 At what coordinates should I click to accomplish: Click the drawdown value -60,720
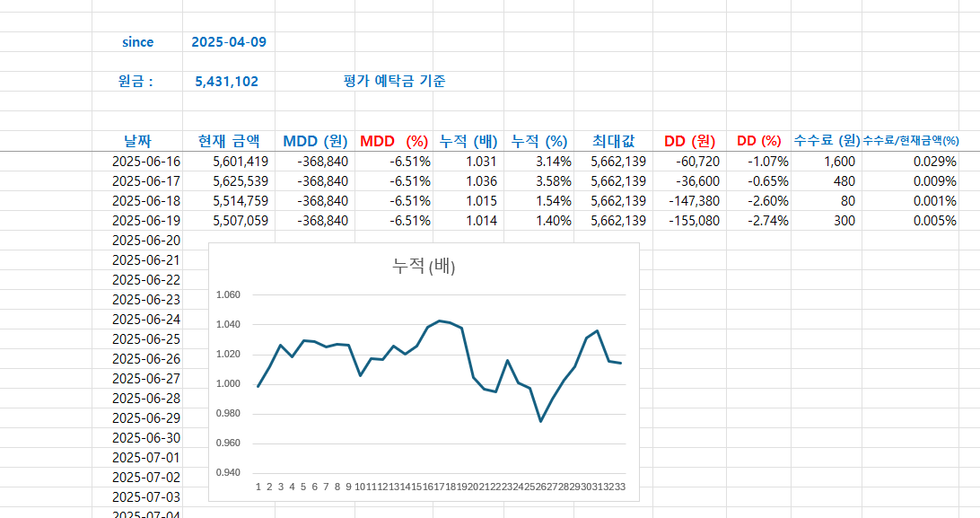point(697,162)
